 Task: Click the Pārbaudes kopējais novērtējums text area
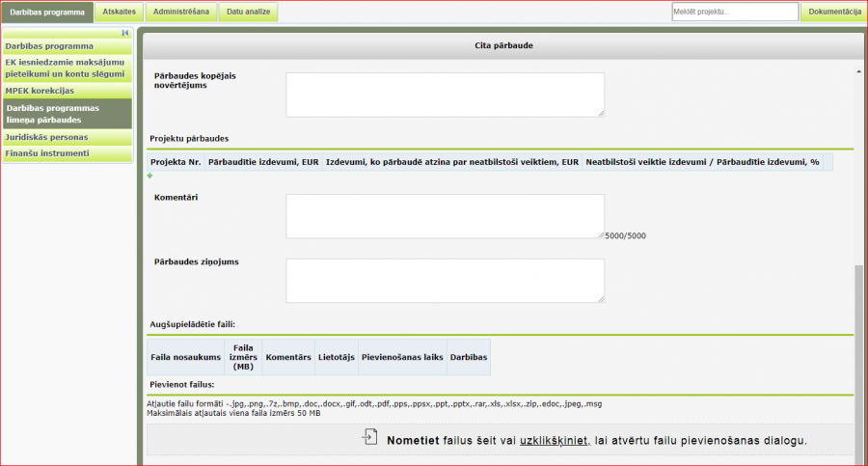point(445,95)
